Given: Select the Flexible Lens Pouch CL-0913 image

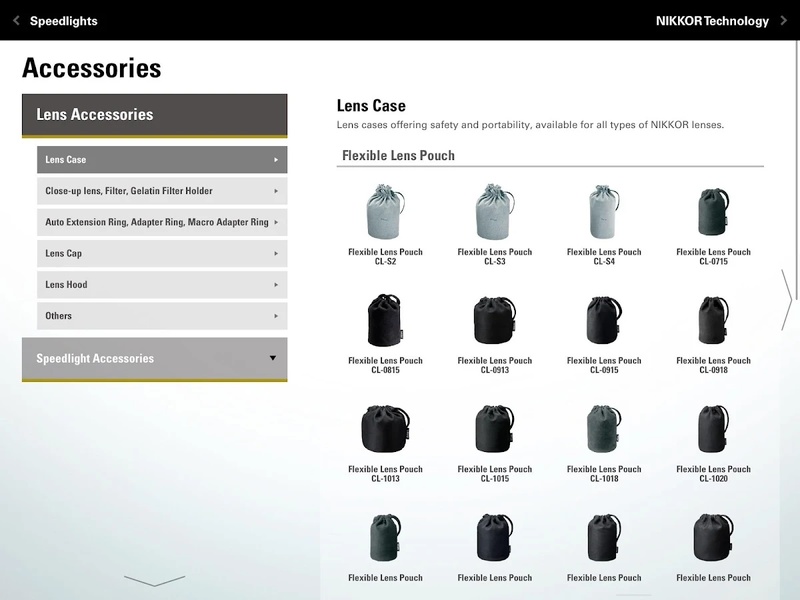Looking at the screenshot, I should click(494, 320).
